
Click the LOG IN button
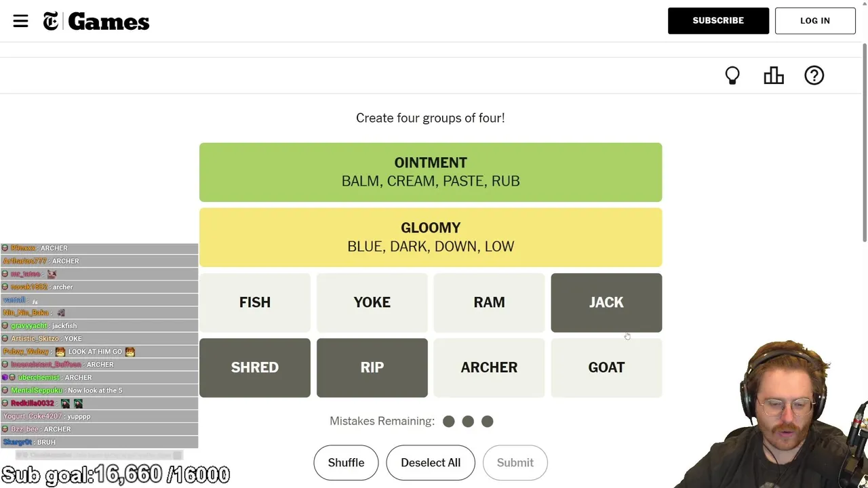pyautogui.click(x=815, y=21)
